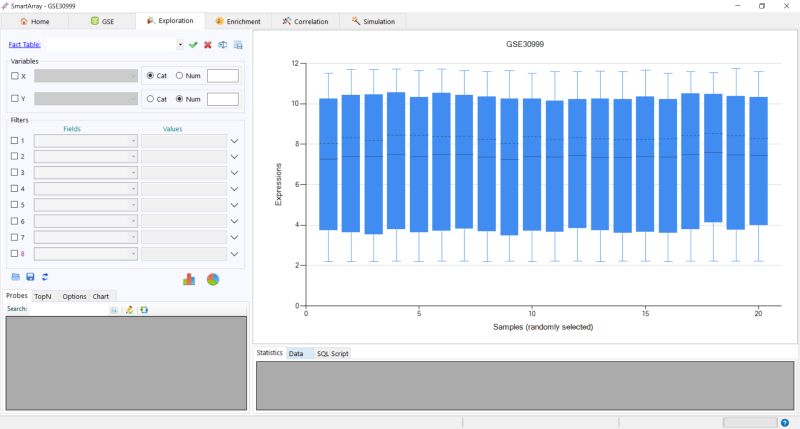The height and width of the screenshot is (429, 800).
Task: Click the blue refresh arrows icon
Action: pyautogui.click(x=45, y=277)
